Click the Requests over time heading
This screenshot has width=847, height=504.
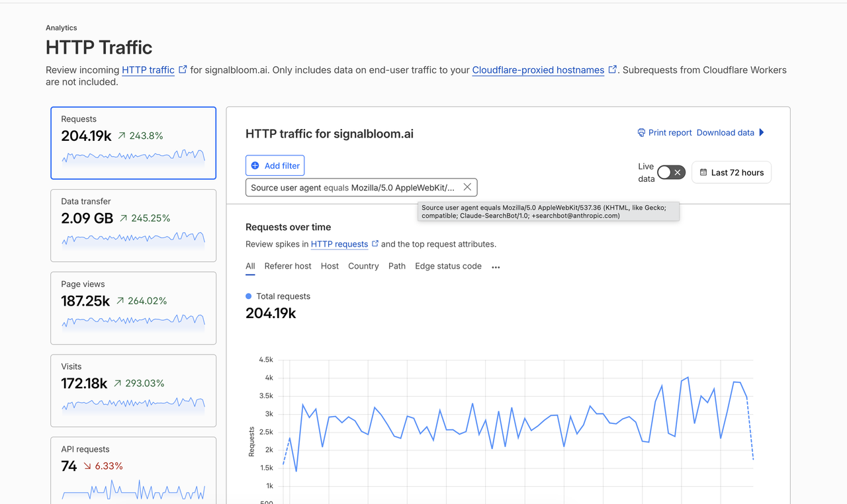(x=289, y=227)
